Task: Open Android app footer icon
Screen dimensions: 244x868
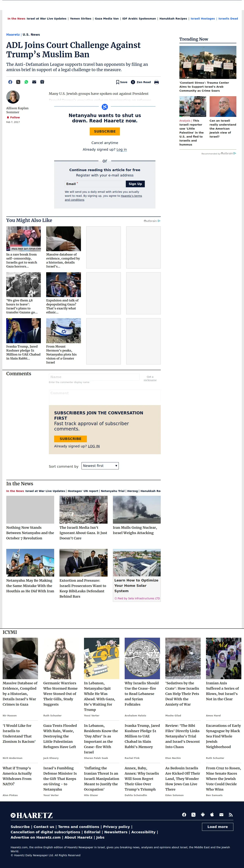Action: coord(203,815)
